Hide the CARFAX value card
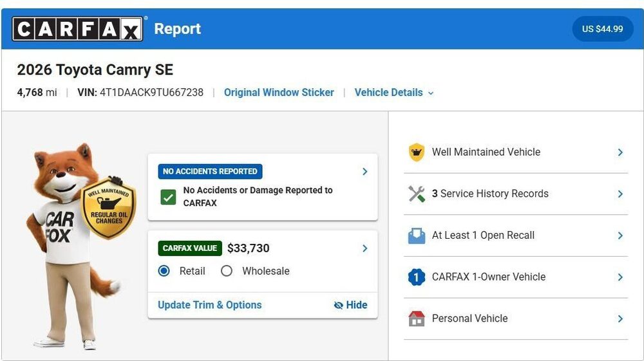Image resolution: width=644 pixels, height=361 pixels. [351, 305]
